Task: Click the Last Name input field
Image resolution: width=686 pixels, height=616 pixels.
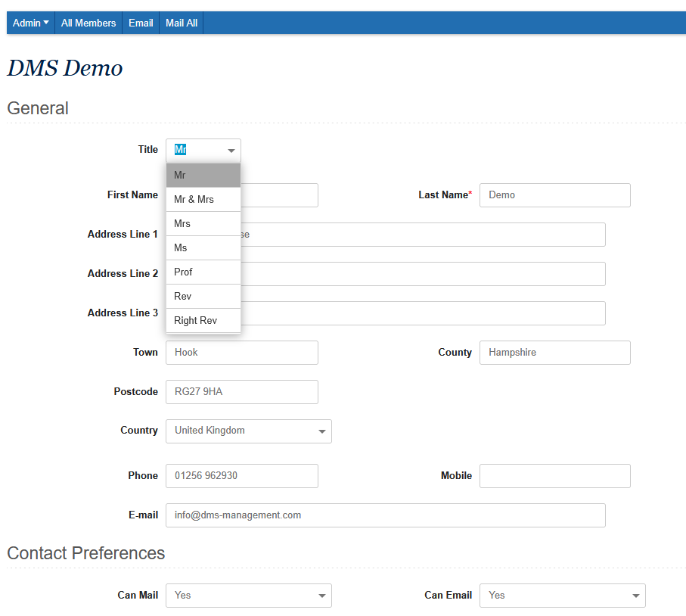Action: [x=554, y=195]
